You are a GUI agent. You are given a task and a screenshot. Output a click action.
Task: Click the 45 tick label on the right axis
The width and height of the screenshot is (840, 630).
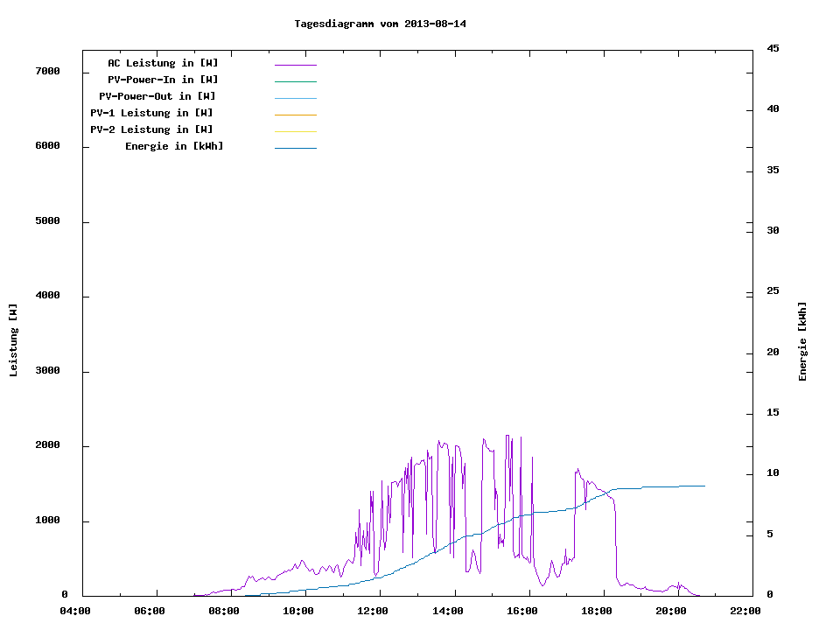[x=773, y=48]
